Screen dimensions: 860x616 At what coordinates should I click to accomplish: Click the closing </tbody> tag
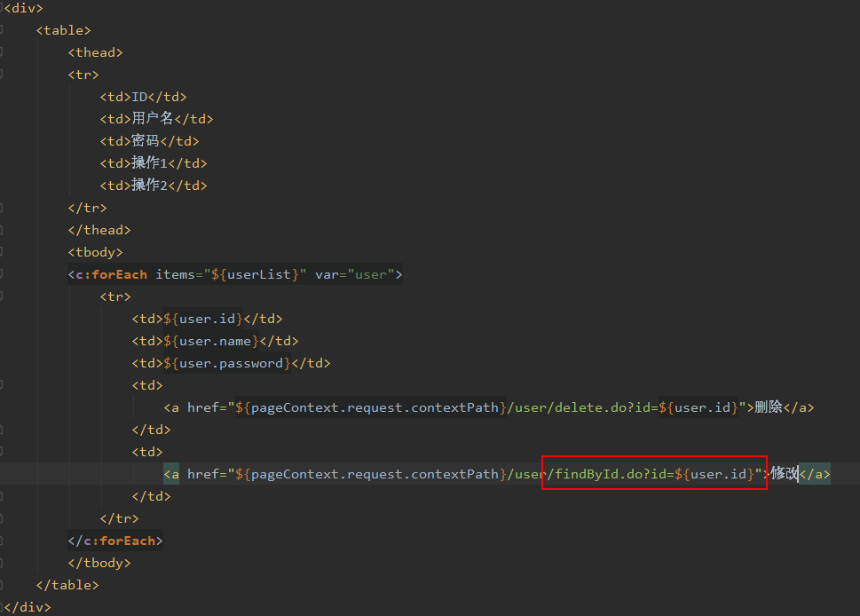(99, 564)
